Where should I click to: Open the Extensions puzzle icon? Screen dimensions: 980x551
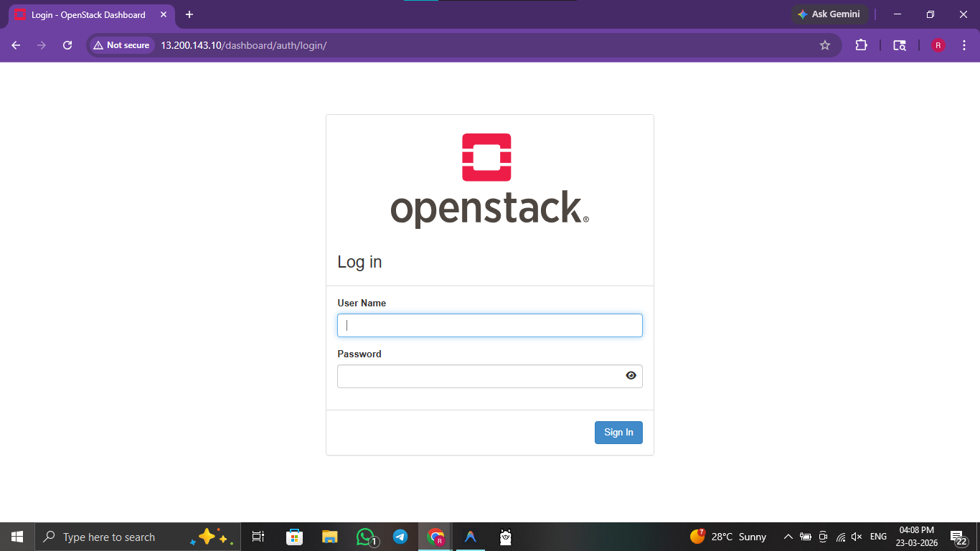(x=861, y=45)
